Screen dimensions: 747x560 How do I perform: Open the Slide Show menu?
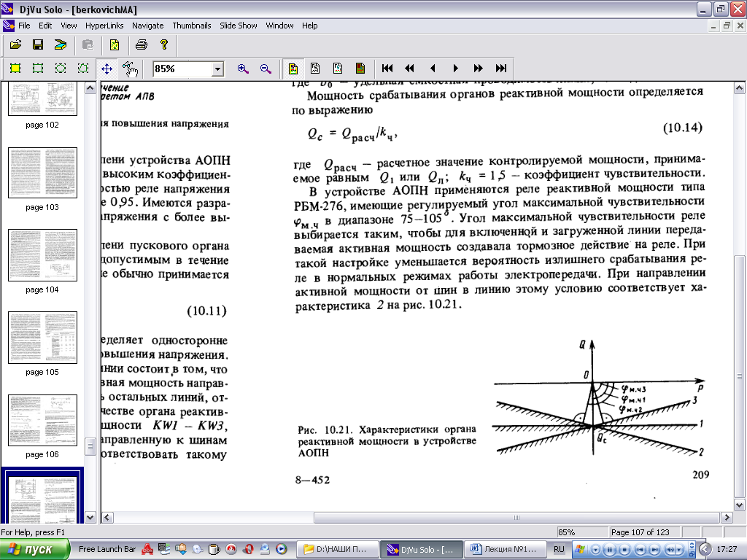[x=239, y=26]
